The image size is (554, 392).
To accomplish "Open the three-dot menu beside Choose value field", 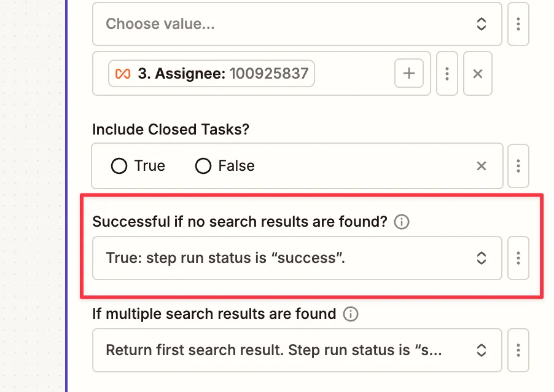I will coord(518,24).
